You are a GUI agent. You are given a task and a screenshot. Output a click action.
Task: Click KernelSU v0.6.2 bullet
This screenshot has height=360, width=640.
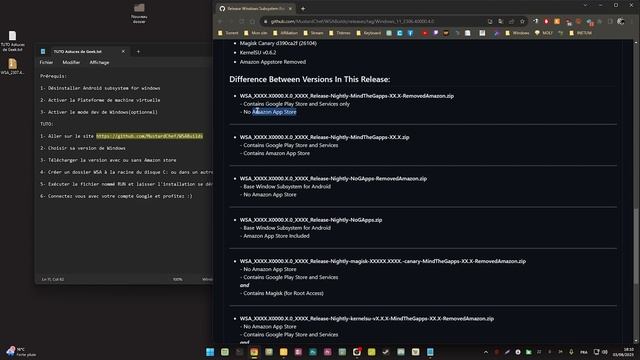pos(258,53)
